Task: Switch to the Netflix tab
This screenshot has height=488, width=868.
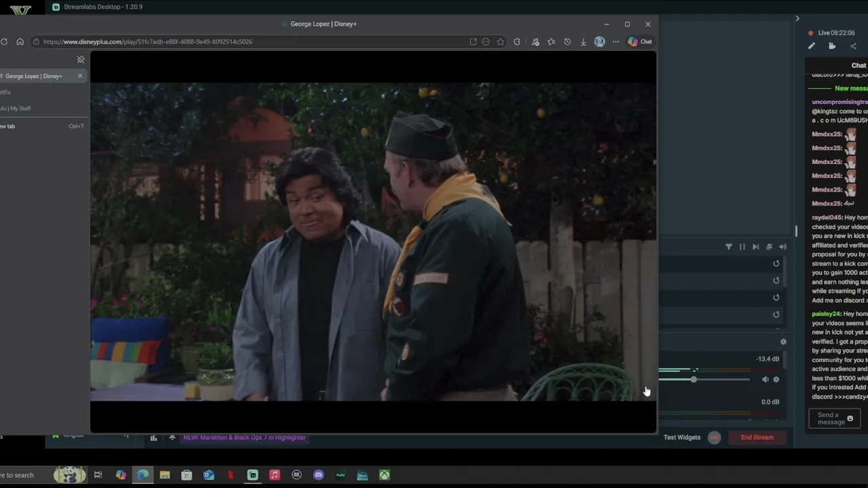Action: pyautogui.click(x=42, y=92)
